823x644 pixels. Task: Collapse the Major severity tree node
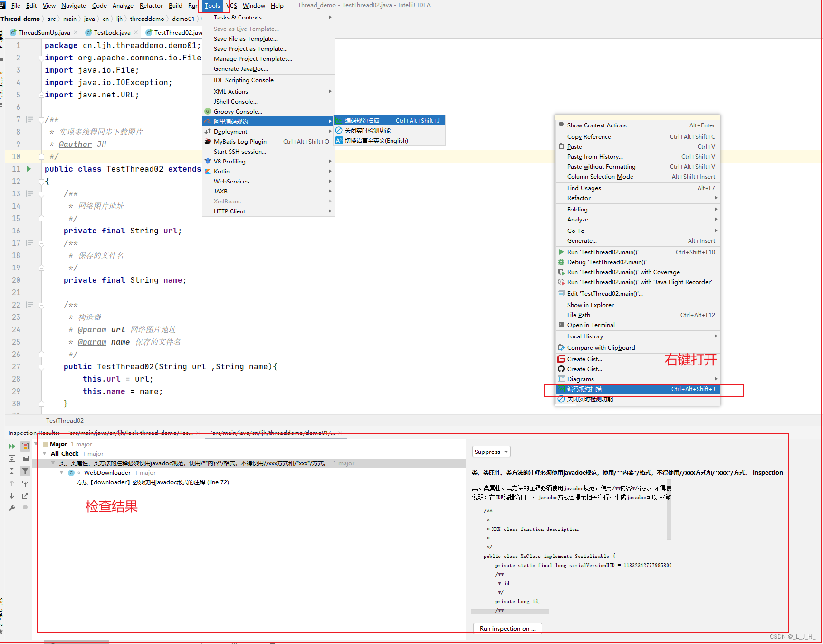click(36, 444)
